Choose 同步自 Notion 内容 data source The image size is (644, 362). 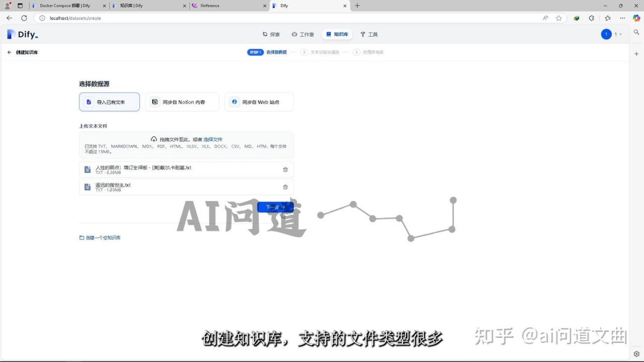coord(182,102)
